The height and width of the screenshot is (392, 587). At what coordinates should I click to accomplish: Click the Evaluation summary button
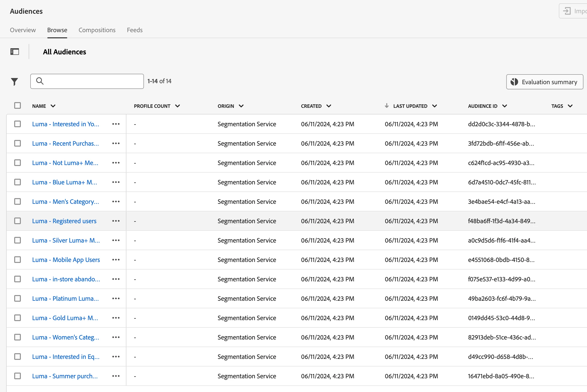pyautogui.click(x=545, y=82)
